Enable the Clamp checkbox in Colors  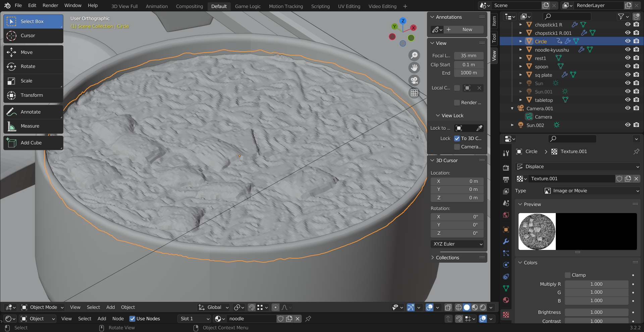click(568, 275)
